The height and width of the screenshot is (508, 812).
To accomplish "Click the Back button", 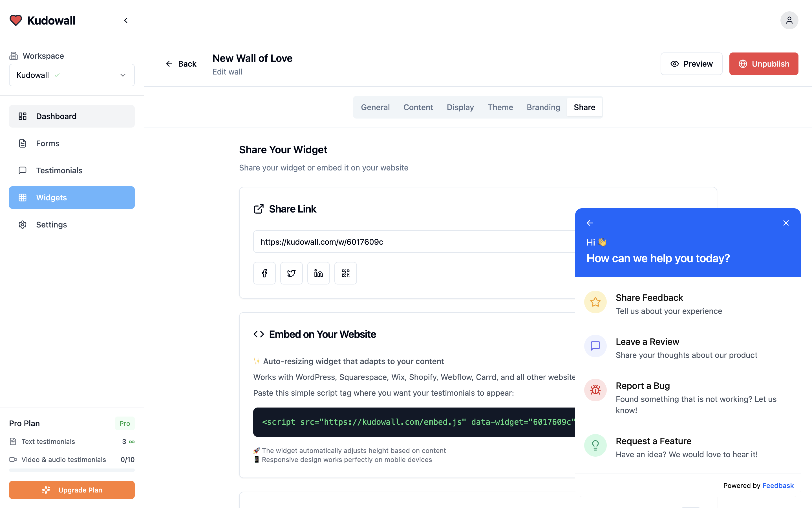I will click(181, 64).
